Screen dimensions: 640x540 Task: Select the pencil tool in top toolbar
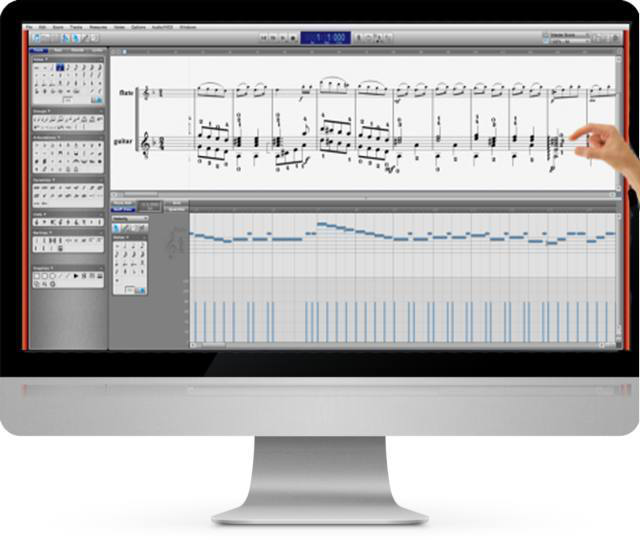85,38
